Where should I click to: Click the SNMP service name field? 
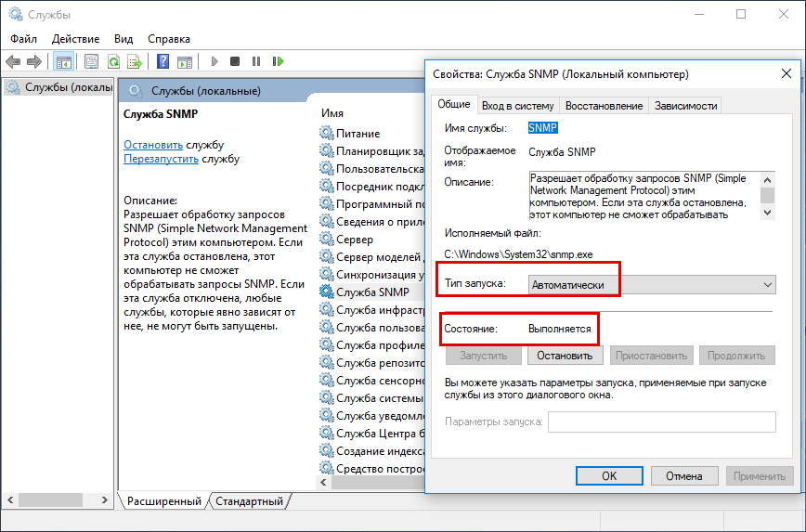point(543,128)
